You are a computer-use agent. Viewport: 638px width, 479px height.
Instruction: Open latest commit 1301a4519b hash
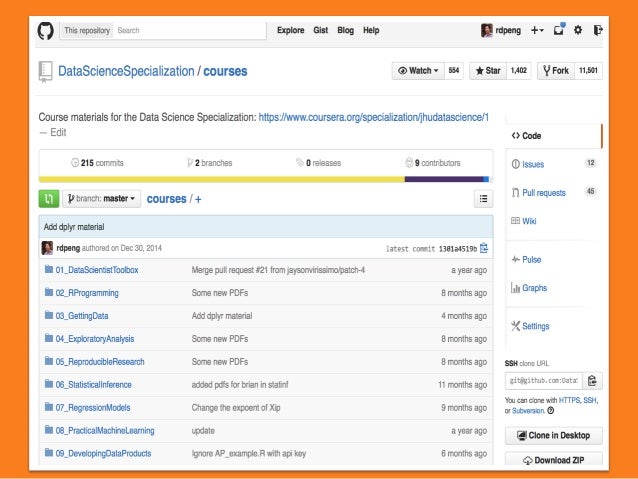(x=458, y=249)
